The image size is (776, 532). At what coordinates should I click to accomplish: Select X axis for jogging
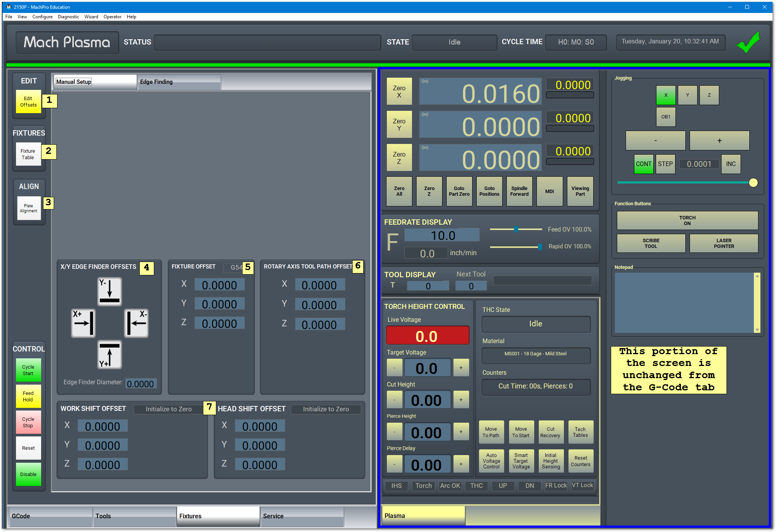pos(666,95)
